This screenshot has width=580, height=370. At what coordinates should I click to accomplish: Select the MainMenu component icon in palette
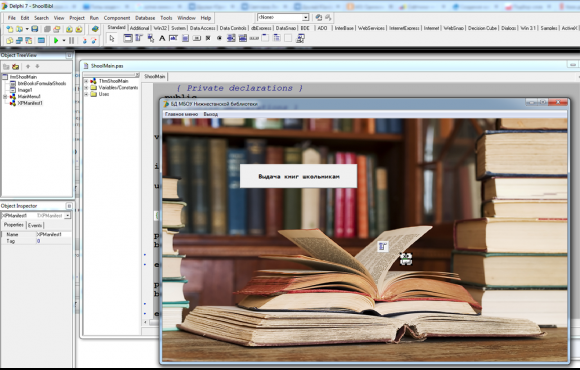coord(139,38)
